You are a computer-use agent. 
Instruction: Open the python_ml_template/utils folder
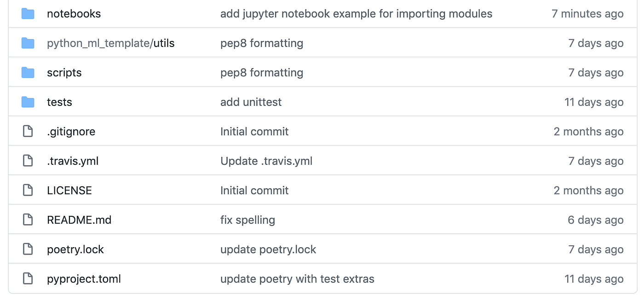pos(110,43)
